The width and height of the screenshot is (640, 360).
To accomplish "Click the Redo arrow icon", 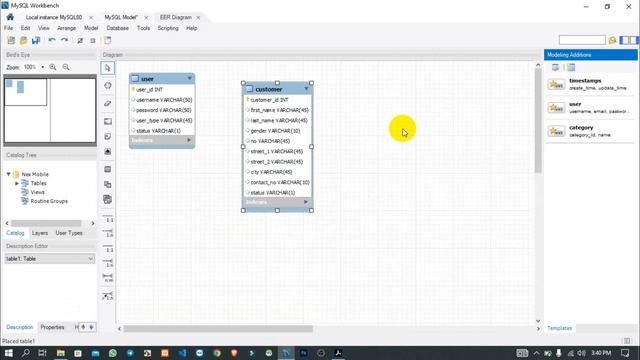I will tap(64, 40).
